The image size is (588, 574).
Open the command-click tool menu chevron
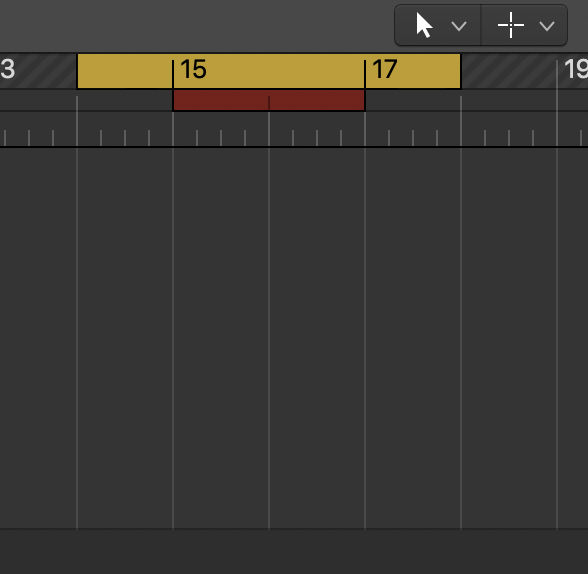point(547,26)
